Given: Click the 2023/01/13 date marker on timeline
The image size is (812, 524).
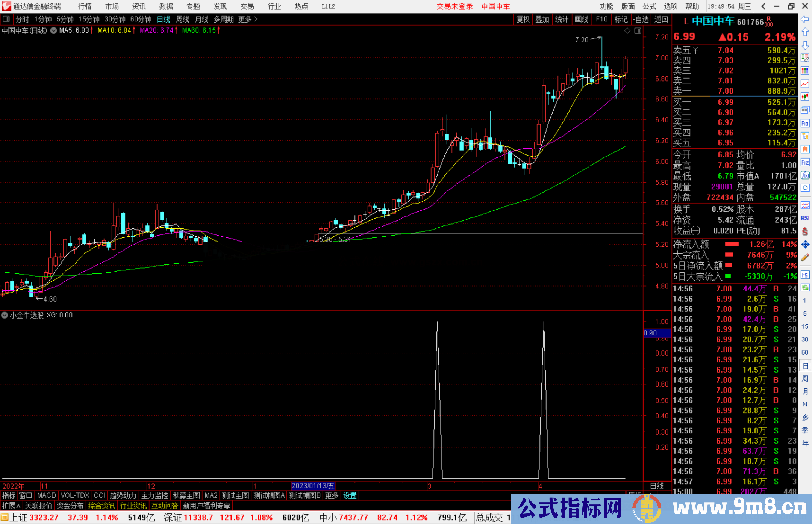Looking at the screenshot, I should tap(313, 486).
